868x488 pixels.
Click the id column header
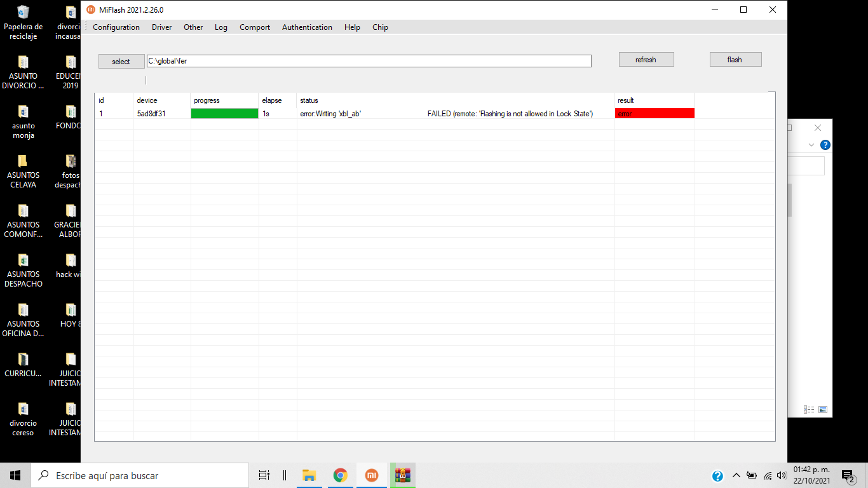click(114, 100)
